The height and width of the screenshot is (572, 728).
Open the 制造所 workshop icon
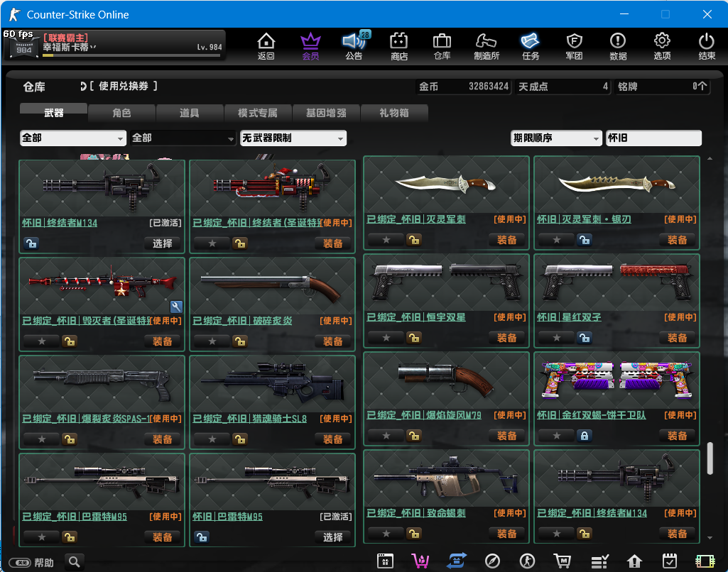pos(486,46)
